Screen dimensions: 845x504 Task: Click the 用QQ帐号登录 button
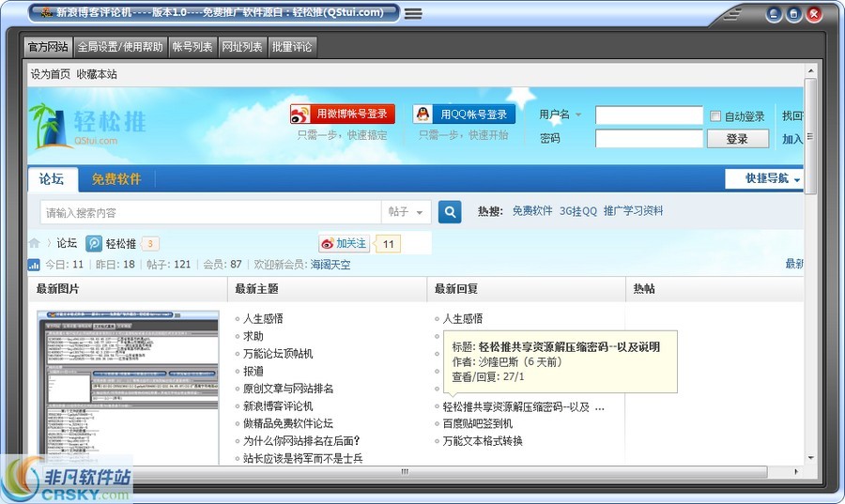464,115
